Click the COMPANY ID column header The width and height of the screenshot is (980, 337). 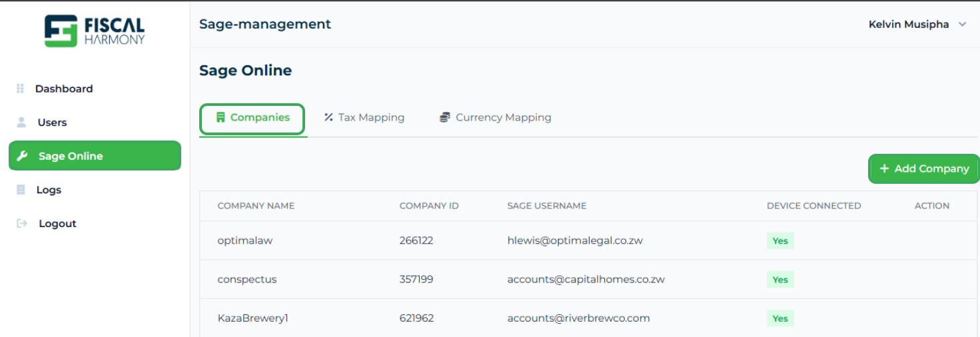coord(429,206)
